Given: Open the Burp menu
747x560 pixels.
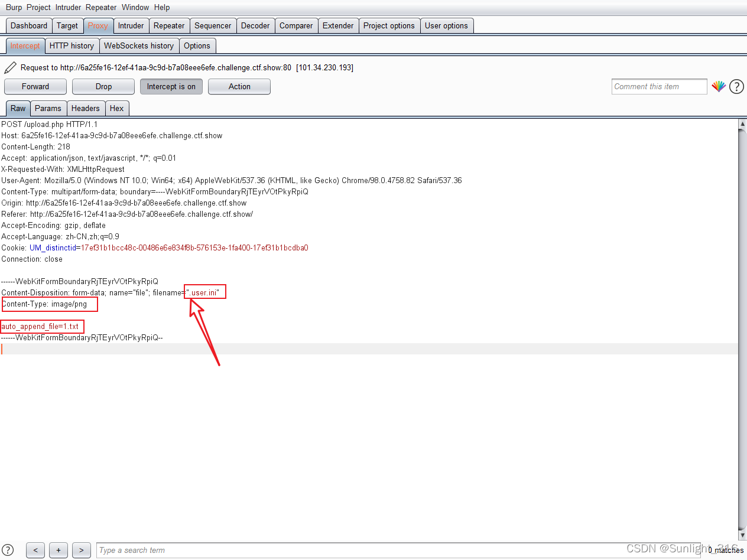Looking at the screenshot, I should 14,7.
